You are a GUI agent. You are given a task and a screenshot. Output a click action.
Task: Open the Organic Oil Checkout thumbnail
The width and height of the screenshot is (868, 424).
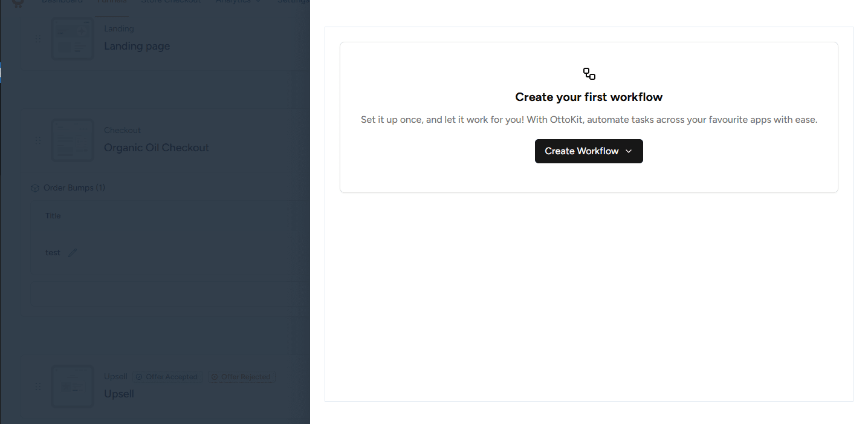[x=73, y=140]
